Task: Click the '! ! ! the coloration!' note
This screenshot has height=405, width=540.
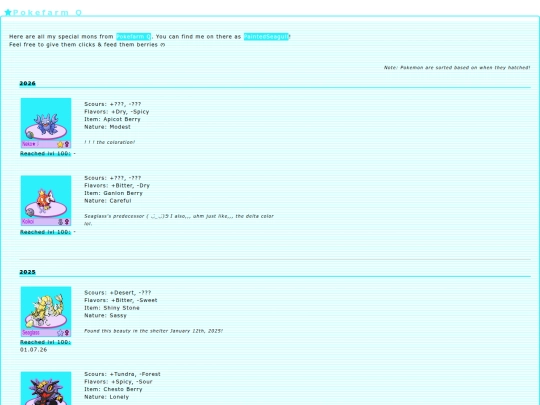Action: click(x=110, y=142)
